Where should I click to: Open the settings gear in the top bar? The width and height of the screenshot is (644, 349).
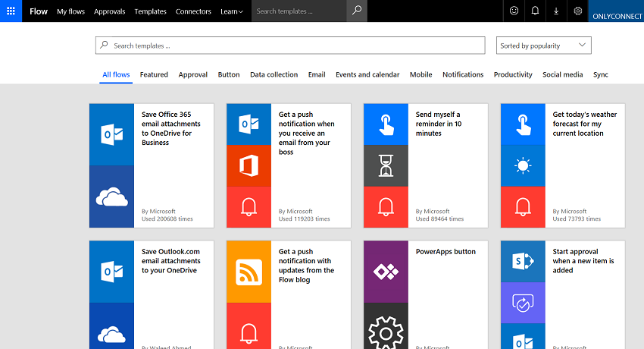pos(577,11)
